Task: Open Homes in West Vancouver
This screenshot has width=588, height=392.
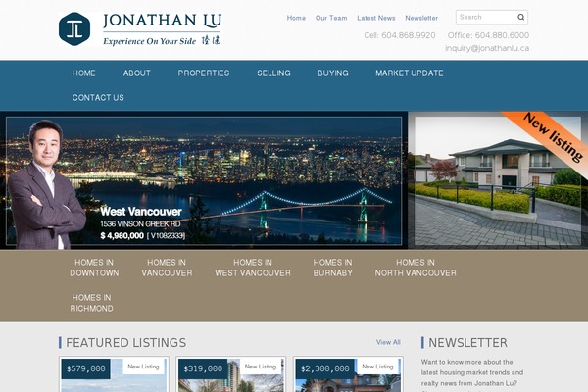Action: (x=253, y=268)
